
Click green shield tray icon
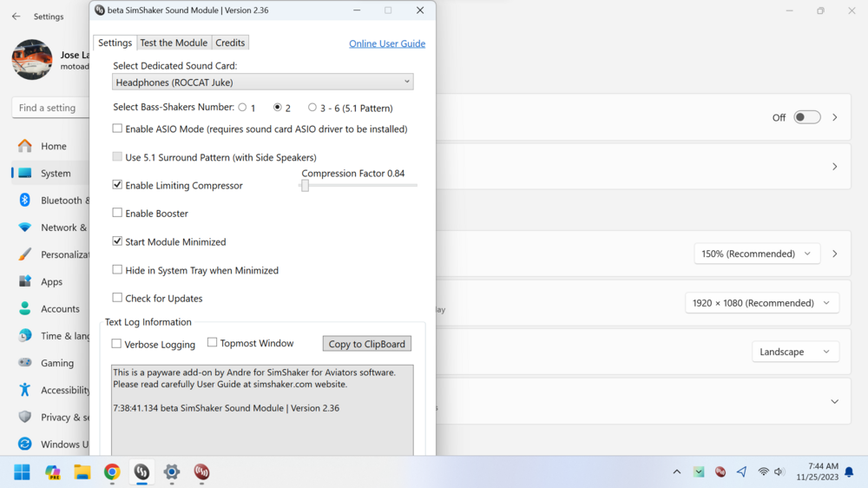coord(699,472)
